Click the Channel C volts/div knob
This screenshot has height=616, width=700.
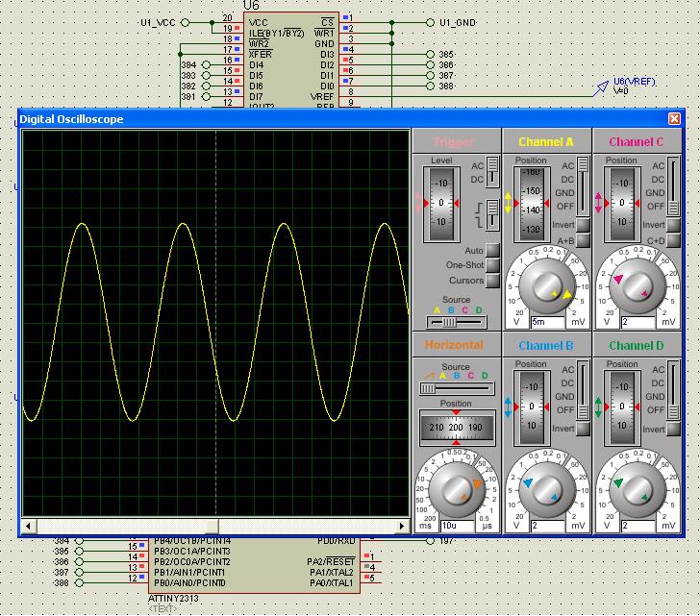pyautogui.click(x=637, y=285)
